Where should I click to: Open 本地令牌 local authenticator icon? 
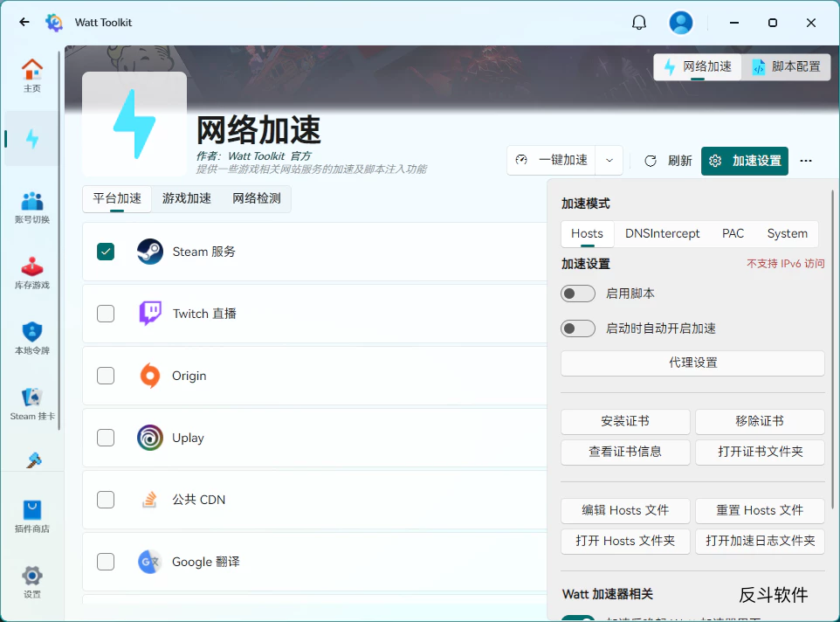pyautogui.click(x=32, y=338)
